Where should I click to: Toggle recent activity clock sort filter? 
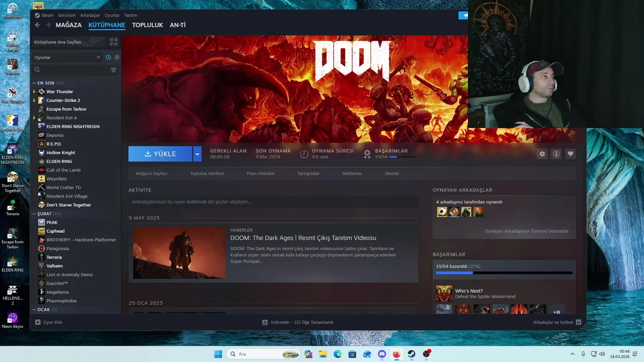[x=108, y=57]
